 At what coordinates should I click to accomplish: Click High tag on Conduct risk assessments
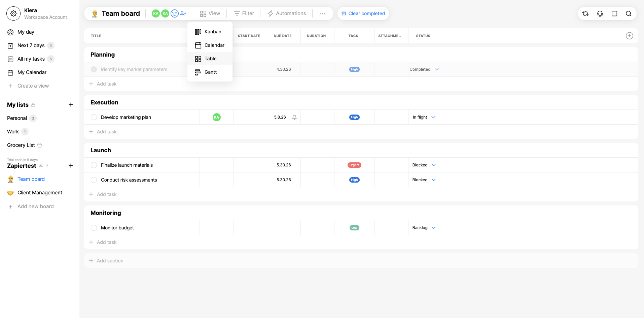click(354, 180)
